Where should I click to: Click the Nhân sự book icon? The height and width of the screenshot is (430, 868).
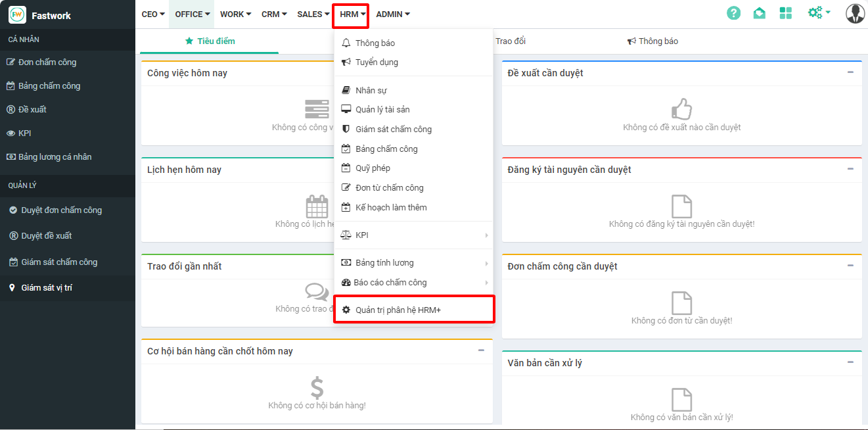346,90
